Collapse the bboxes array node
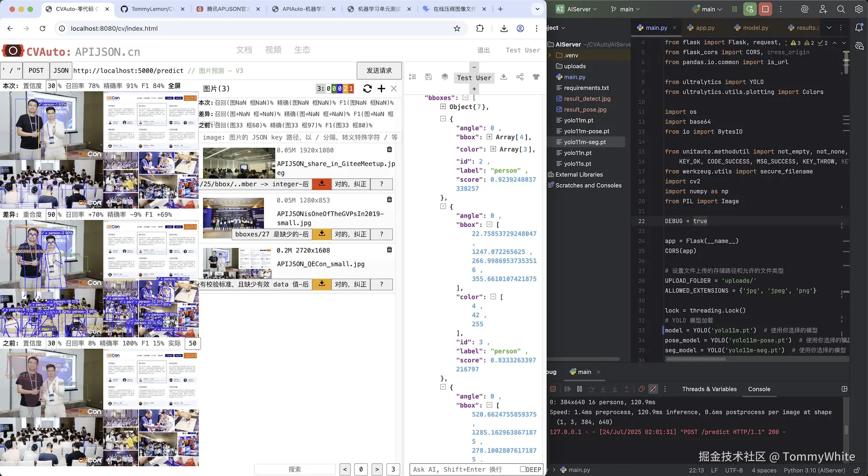The image size is (868, 476). click(x=466, y=98)
